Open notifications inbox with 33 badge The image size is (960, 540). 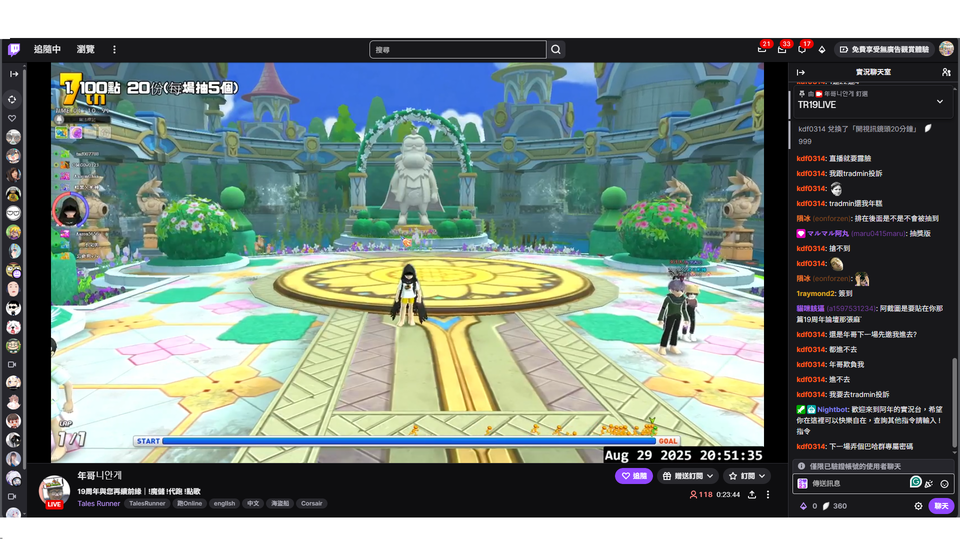(x=782, y=49)
